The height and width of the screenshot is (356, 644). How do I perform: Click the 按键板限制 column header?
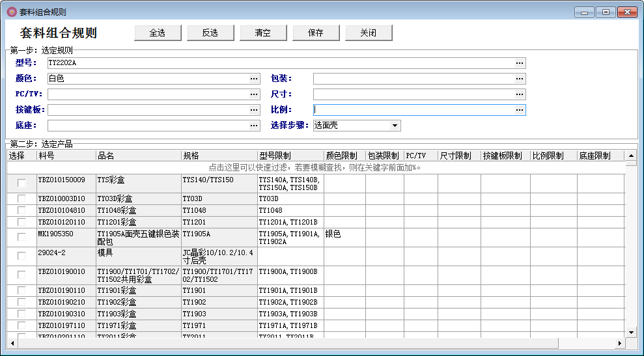point(505,156)
